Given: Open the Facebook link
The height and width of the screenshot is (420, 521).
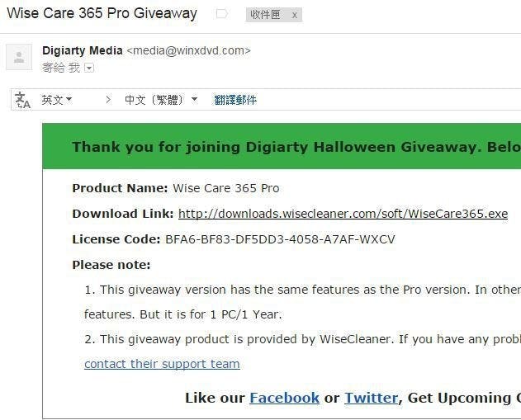Looking at the screenshot, I should (284, 398).
